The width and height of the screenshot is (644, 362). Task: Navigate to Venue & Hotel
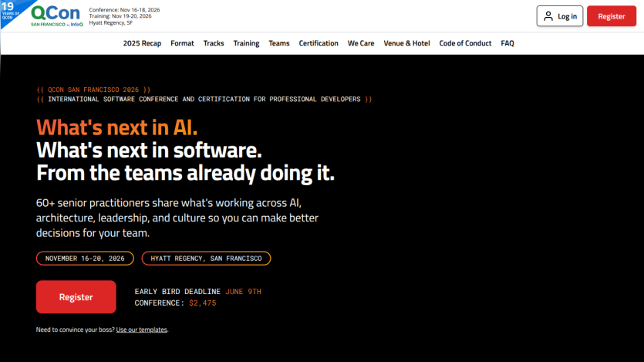point(406,43)
